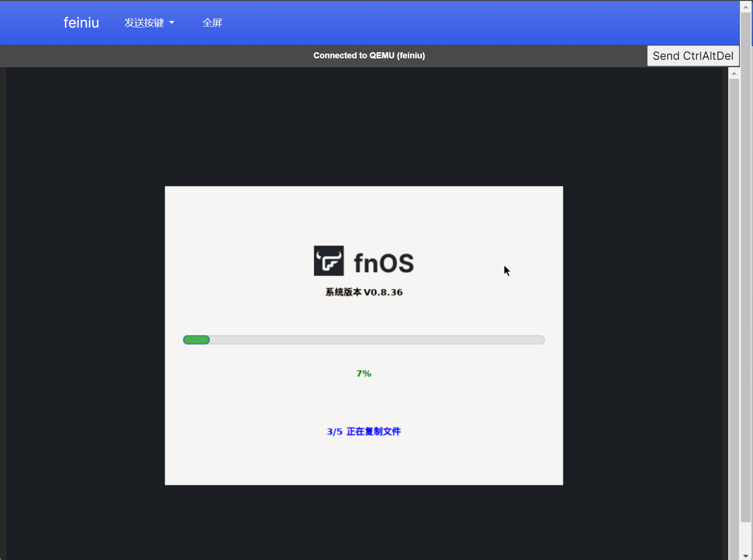Click the 3/5 正在复制文件 status text
This screenshot has width=753, height=560.
pos(364,432)
